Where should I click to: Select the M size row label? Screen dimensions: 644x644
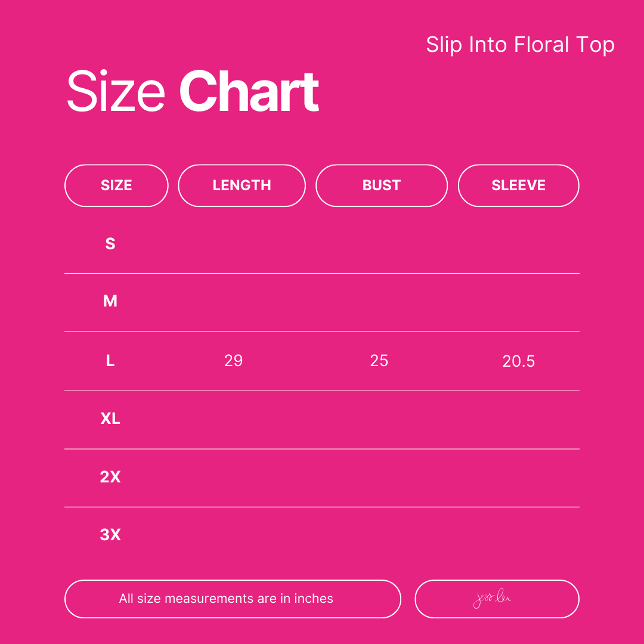110,301
